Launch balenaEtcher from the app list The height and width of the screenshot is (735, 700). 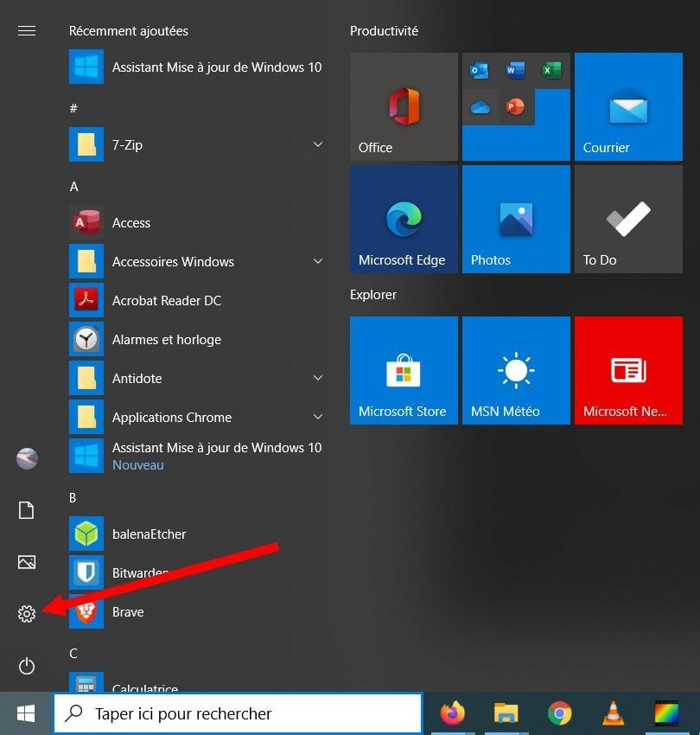197,534
